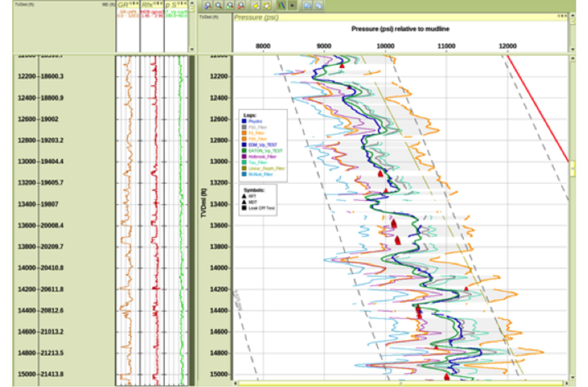Click the colored curve lines toolbar icon
This screenshot has height=387, width=588.
282,6
